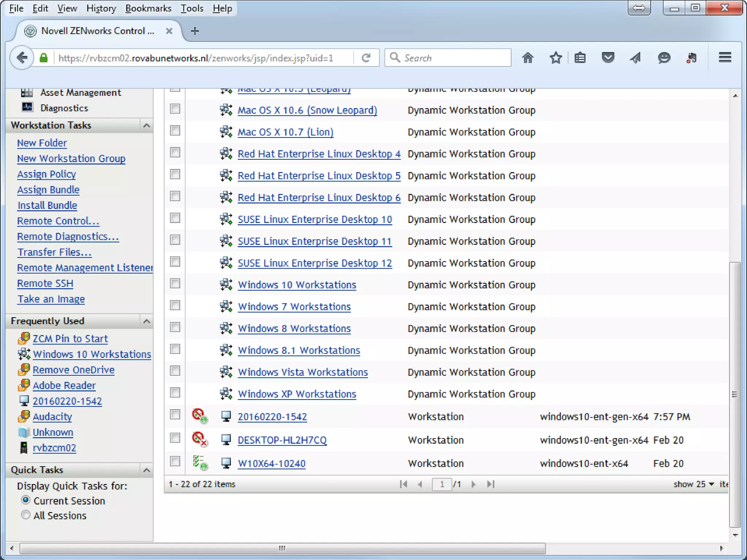747x560 pixels.
Task: Click the last page arrow in pager
Action: pyautogui.click(x=491, y=484)
